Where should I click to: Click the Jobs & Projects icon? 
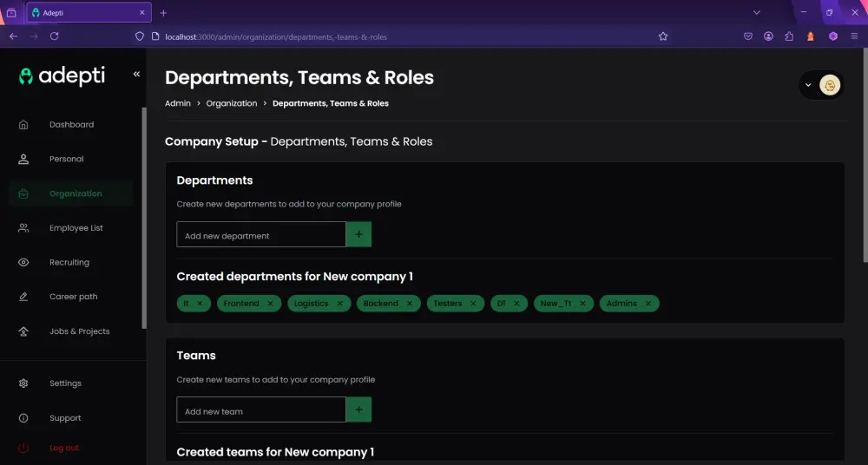23,331
